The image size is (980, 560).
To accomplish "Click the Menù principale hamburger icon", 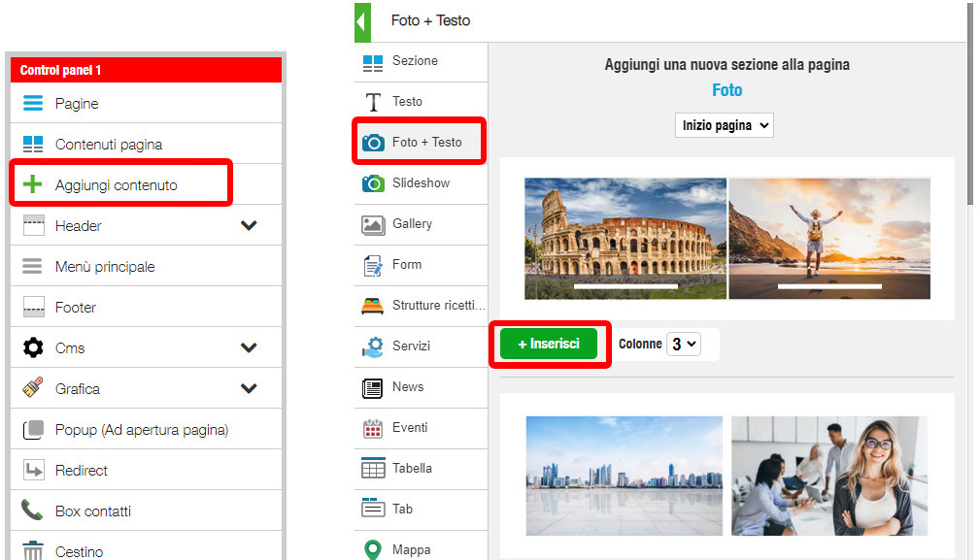I will pyautogui.click(x=32, y=266).
